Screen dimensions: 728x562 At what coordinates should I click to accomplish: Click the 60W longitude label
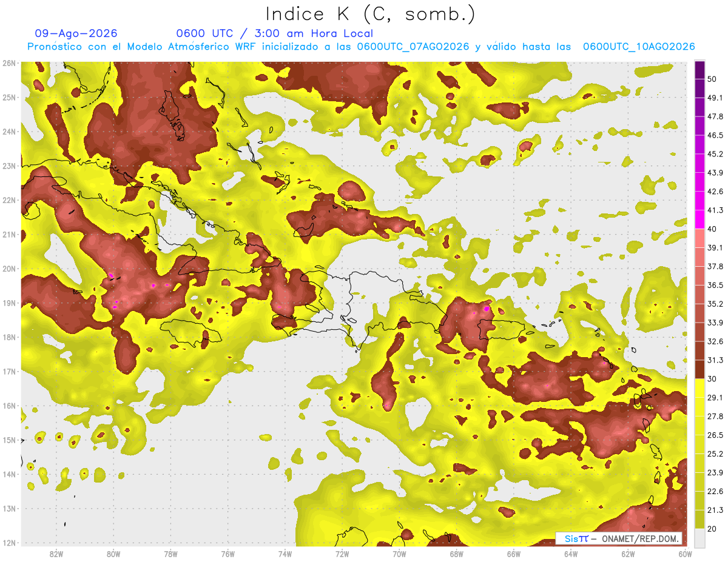[x=686, y=554]
